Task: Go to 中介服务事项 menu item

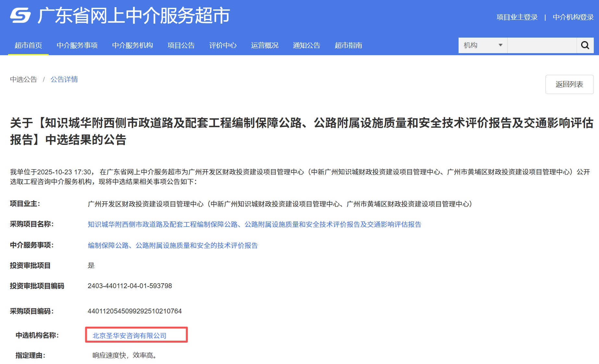Action: pyautogui.click(x=77, y=45)
